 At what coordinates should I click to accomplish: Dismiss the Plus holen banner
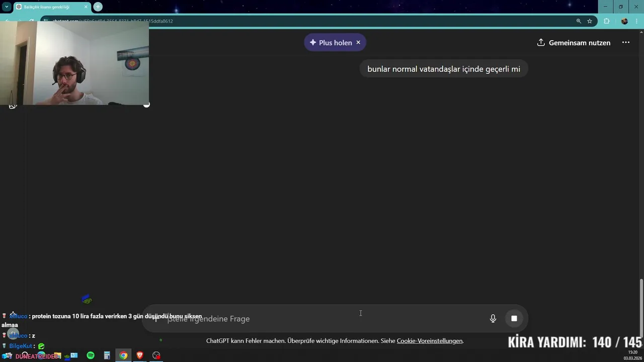click(358, 42)
